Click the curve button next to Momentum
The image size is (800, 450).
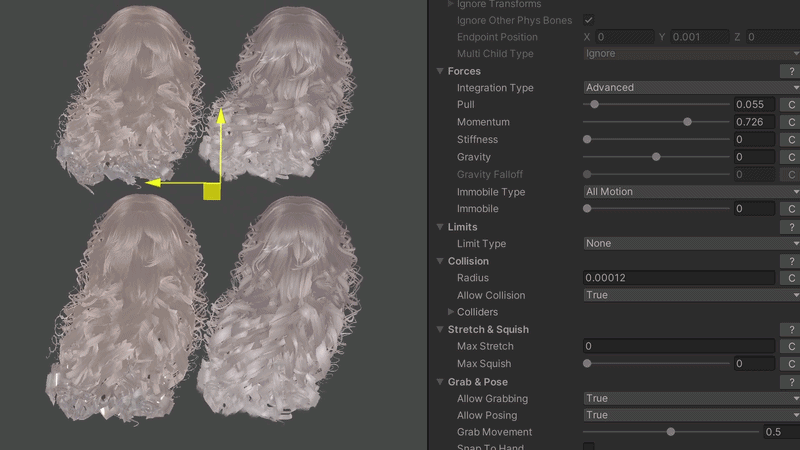pyautogui.click(x=791, y=122)
